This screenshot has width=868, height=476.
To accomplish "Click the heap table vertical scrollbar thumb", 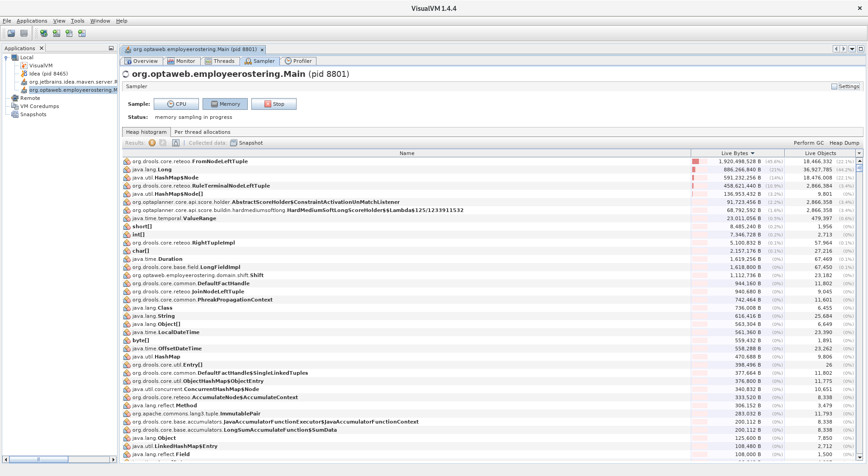I will [x=859, y=168].
